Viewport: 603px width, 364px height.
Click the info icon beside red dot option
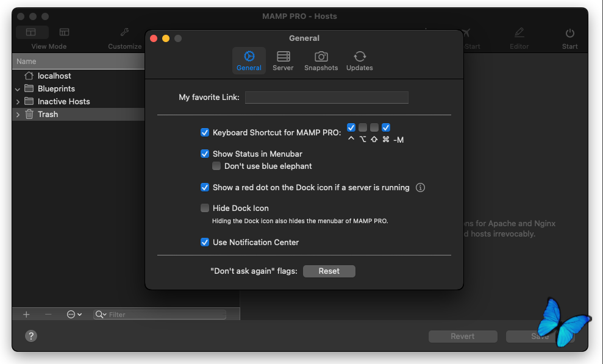(420, 188)
